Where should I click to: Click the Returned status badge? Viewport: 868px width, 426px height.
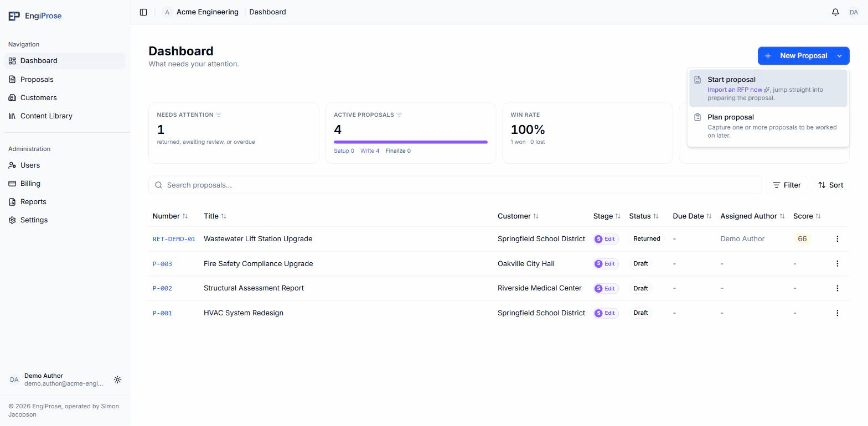click(647, 239)
